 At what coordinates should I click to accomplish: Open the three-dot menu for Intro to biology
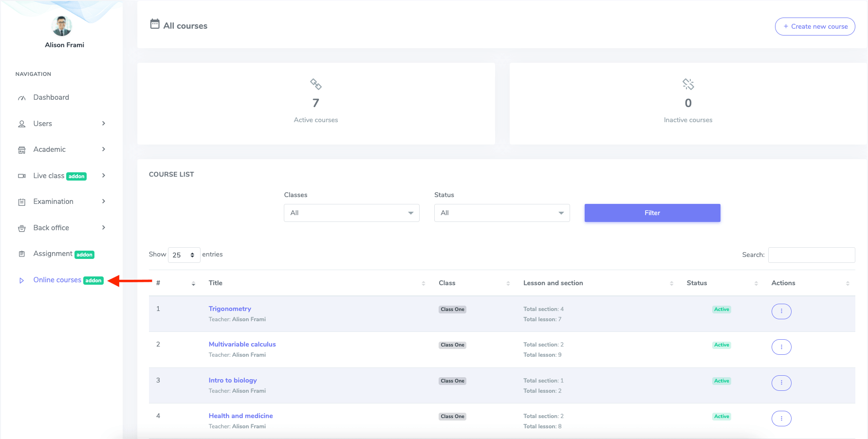tap(781, 383)
